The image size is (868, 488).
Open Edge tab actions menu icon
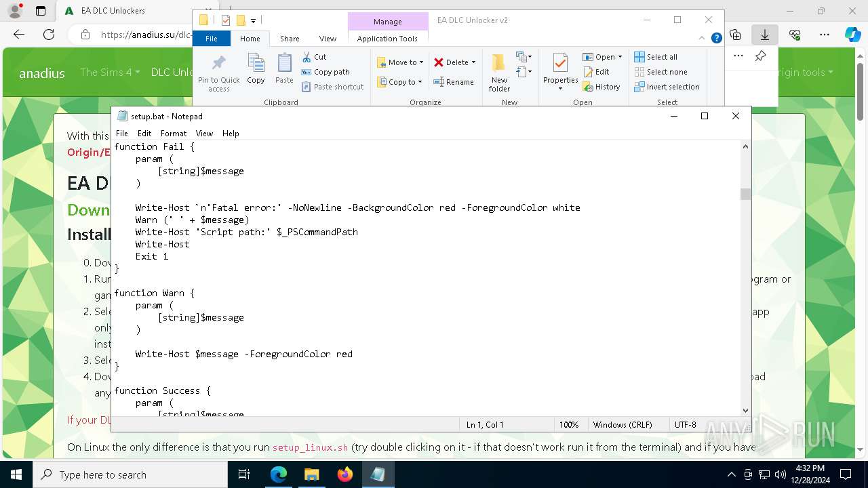[41, 11]
